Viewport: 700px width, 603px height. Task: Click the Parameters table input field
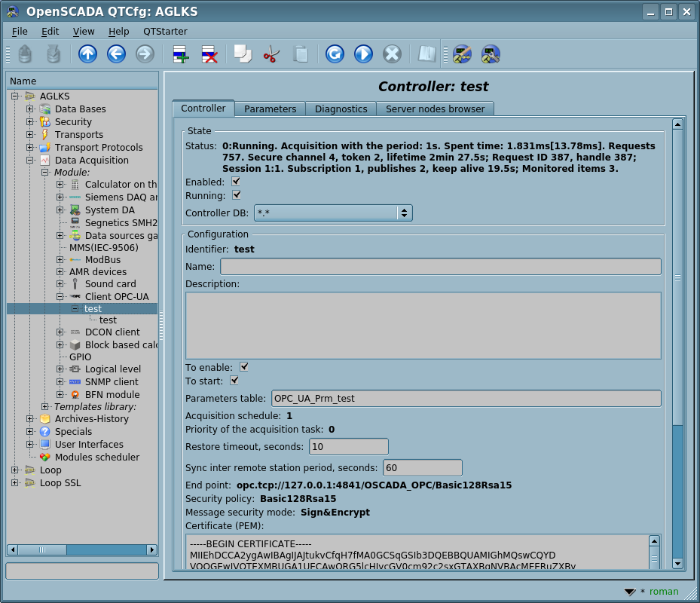point(466,399)
